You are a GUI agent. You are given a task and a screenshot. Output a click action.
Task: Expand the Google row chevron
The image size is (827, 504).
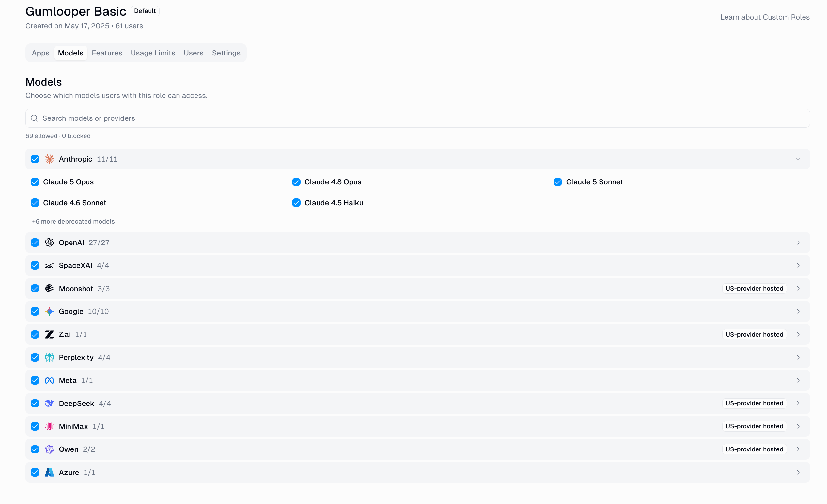(x=799, y=312)
